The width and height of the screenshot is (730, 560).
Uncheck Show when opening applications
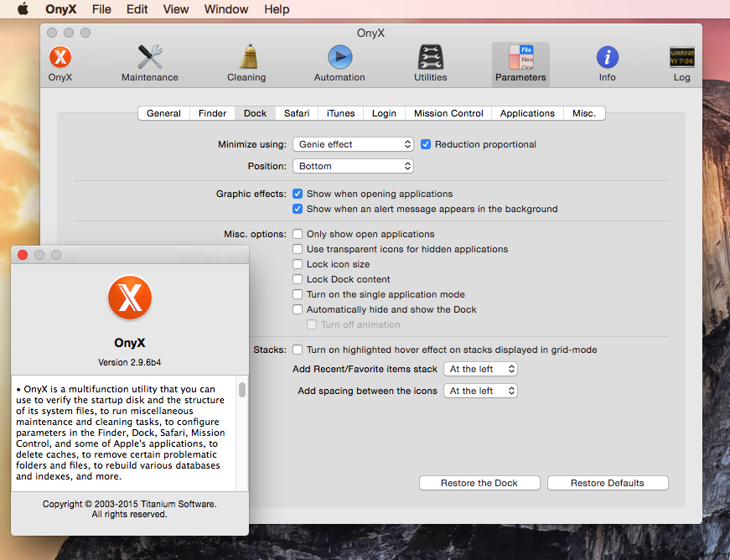point(298,194)
